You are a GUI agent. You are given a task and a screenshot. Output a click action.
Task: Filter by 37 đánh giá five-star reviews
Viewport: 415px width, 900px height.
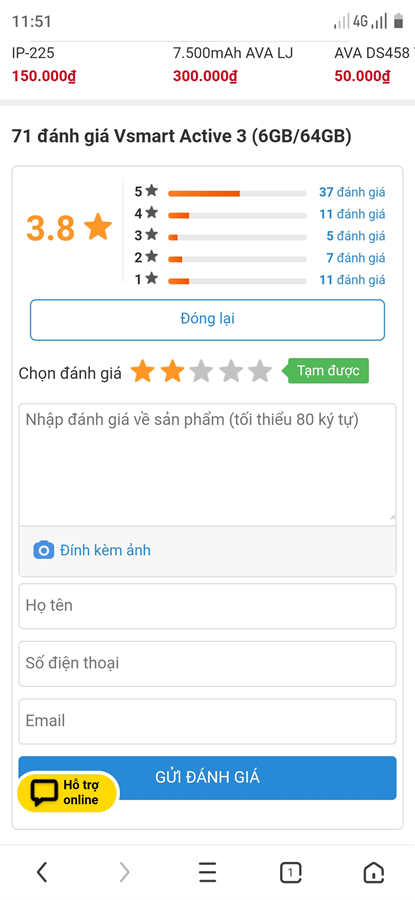point(352,192)
